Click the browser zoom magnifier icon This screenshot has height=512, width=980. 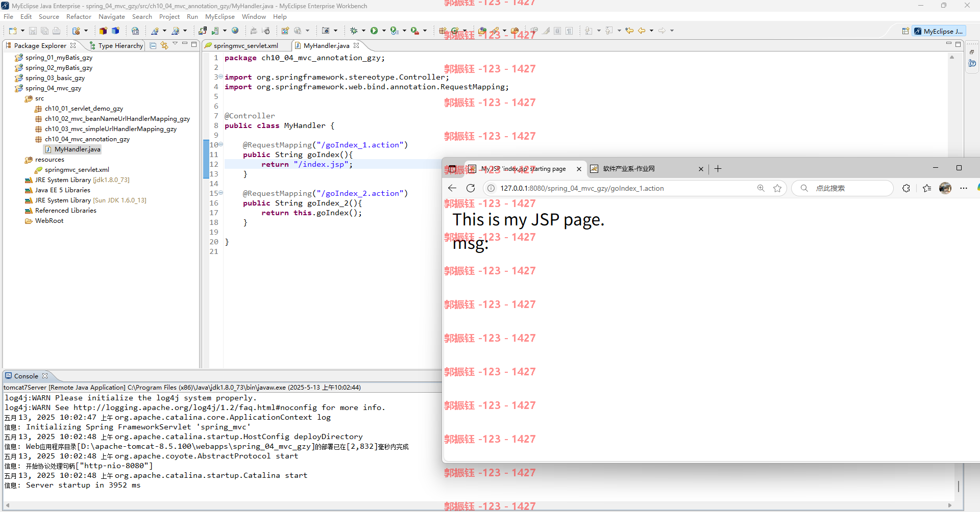coord(761,188)
